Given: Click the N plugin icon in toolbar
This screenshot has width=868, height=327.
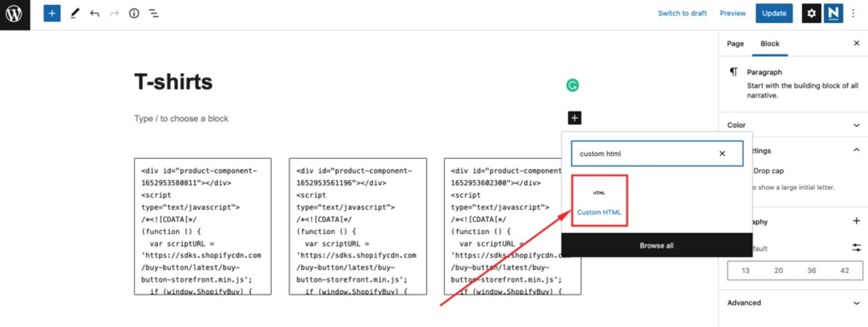Looking at the screenshot, I should pos(833,13).
